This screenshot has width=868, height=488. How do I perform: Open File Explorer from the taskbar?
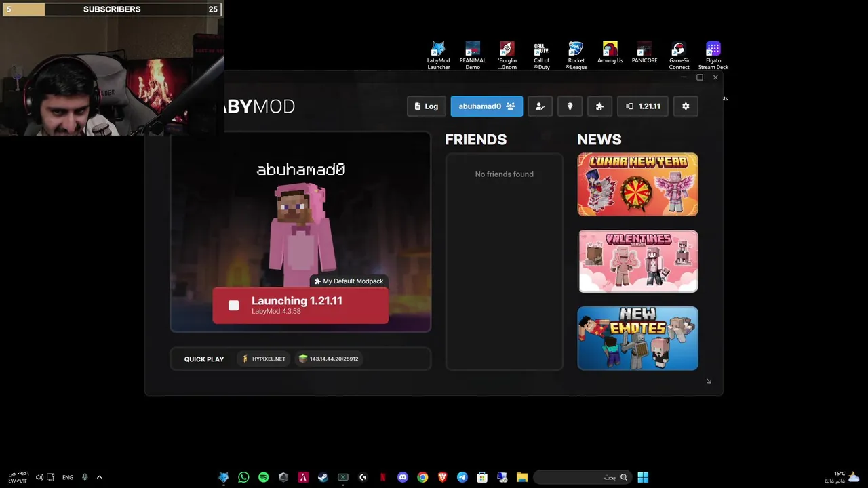pos(521,477)
